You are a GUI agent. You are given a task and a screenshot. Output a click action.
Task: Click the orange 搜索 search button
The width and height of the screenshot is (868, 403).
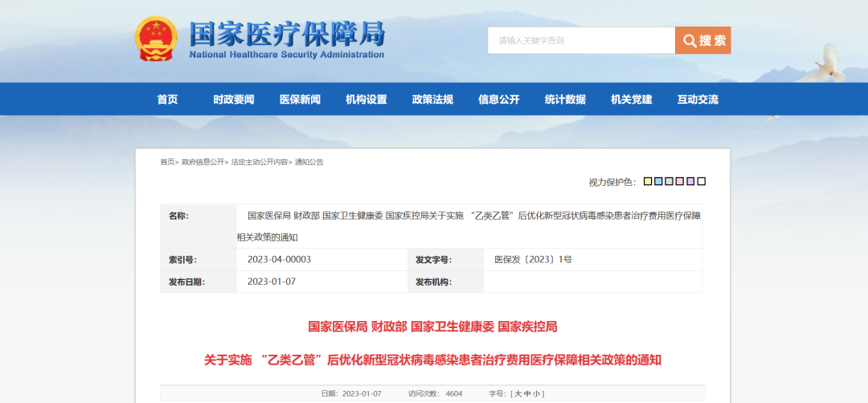pos(703,40)
